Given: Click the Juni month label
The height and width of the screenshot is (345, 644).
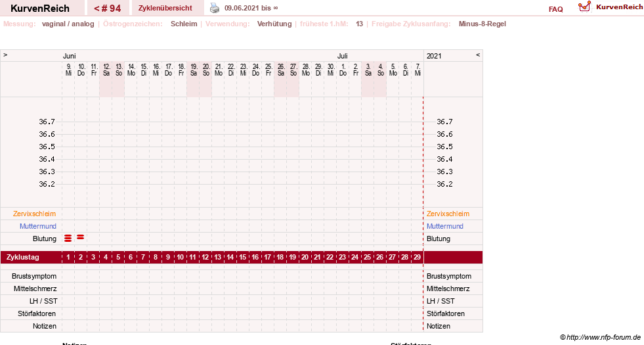Looking at the screenshot, I should click(x=69, y=56).
